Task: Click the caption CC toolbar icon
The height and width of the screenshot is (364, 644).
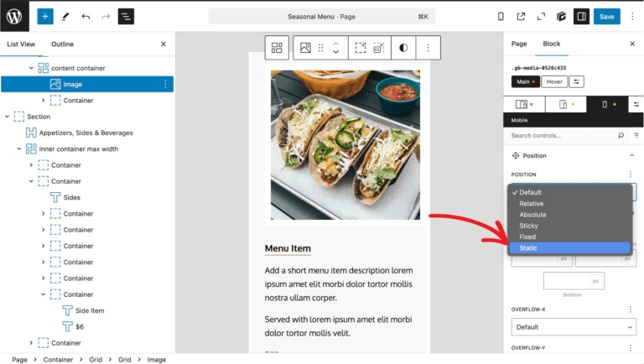Action: 378,48
